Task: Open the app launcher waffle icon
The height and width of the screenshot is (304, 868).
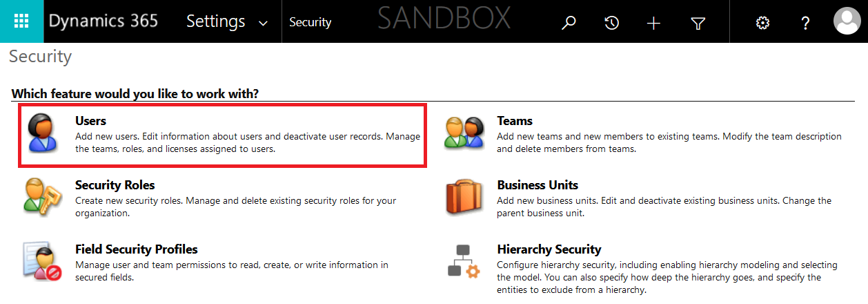Action: coord(21,21)
